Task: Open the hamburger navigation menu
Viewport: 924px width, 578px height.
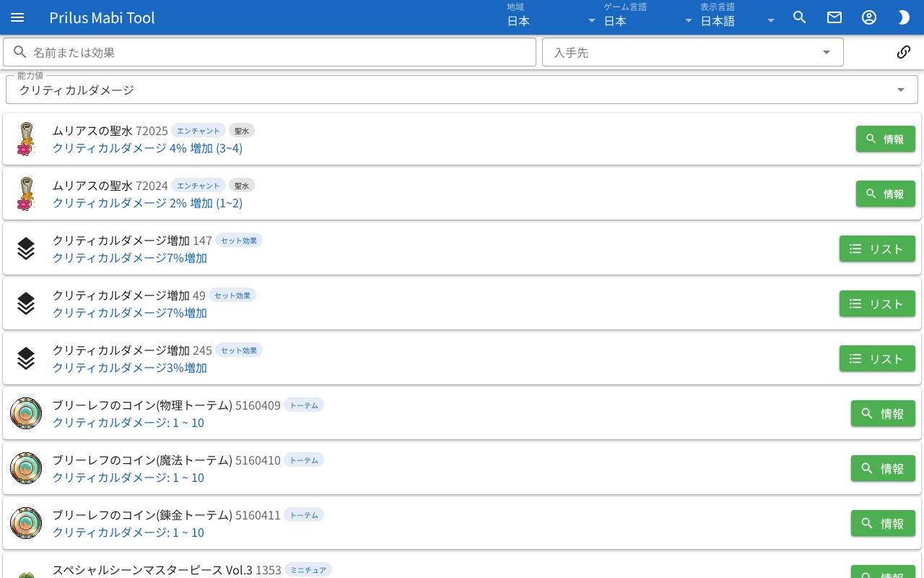Action: pos(17,17)
